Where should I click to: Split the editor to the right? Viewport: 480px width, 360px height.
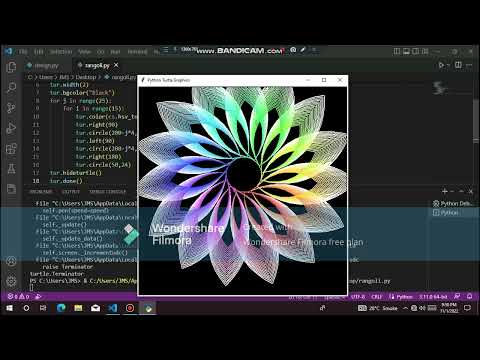(x=458, y=65)
